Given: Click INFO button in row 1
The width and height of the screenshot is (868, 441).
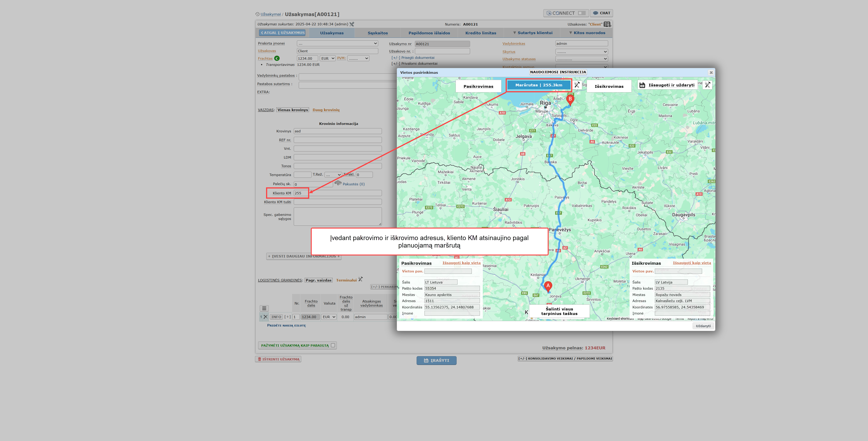Looking at the screenshot, I should click(276, 317).
